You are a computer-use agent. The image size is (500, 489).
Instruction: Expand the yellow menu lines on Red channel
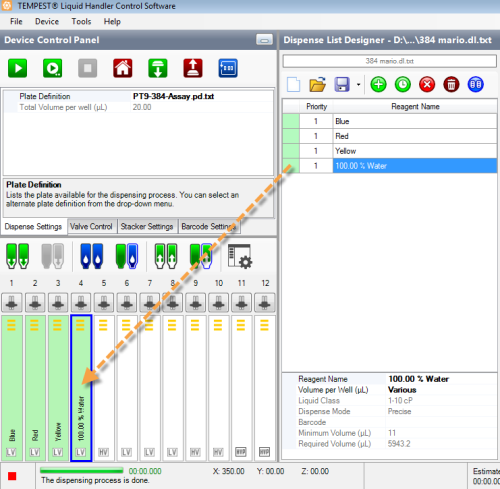[34, 325]
